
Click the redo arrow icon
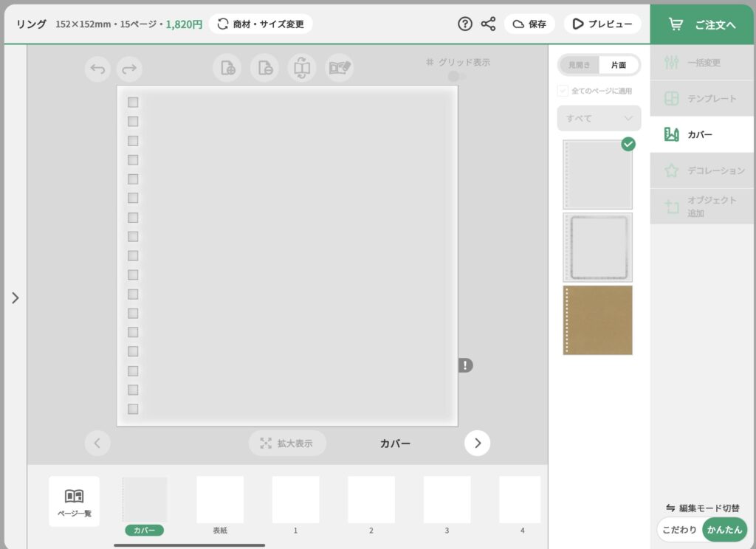pyautogui.click(x=129, y=69)
